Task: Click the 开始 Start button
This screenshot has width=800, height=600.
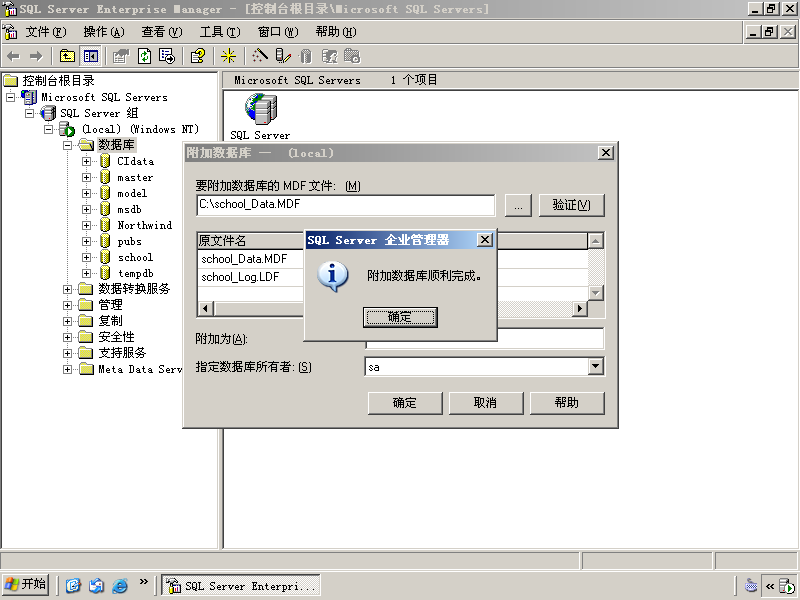Action: click(26, 585)
